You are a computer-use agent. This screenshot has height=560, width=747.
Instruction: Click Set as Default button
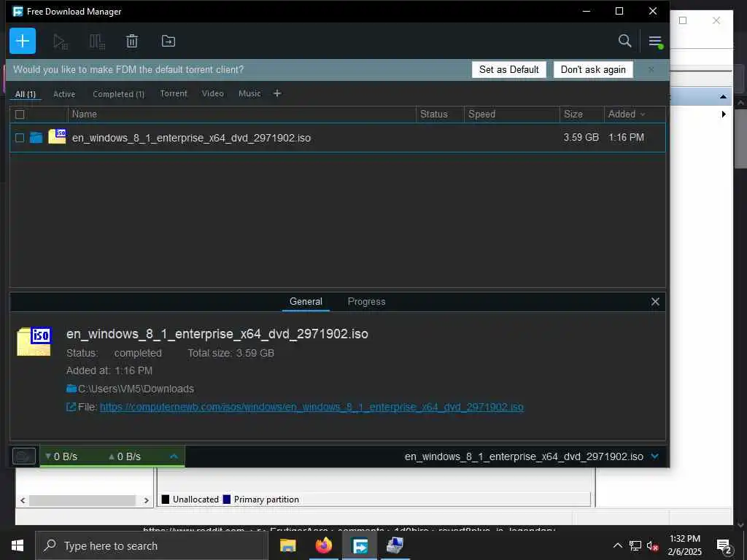tap(508, 69)
